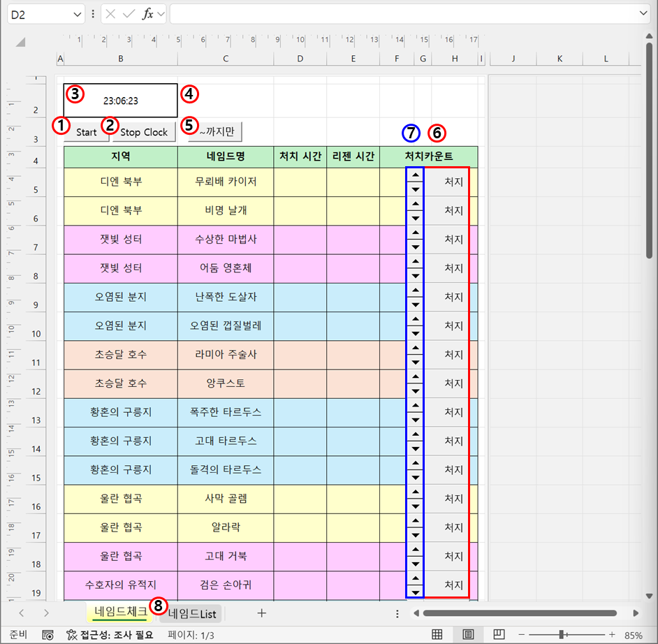Image resolution: width=658 pixels, height=644 pixels.
Task: Expand the formula bar with chevron
Action: click(x=643, y=13)
